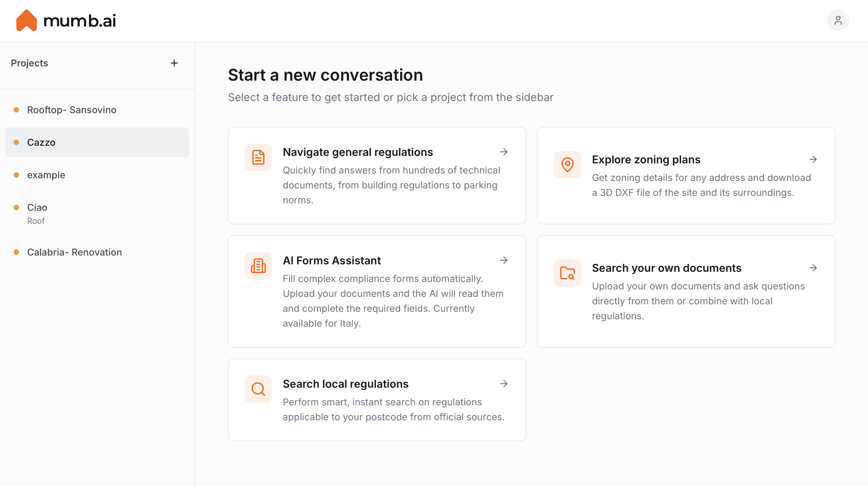Open Explore zoning plans title
The height and width of the screenshot is (486, 868).
646,159
